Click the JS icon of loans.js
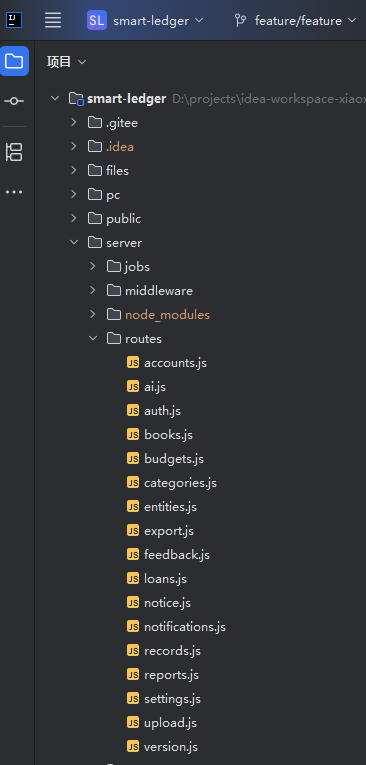Viewport: 366px width, 765px height. [133, 578]
